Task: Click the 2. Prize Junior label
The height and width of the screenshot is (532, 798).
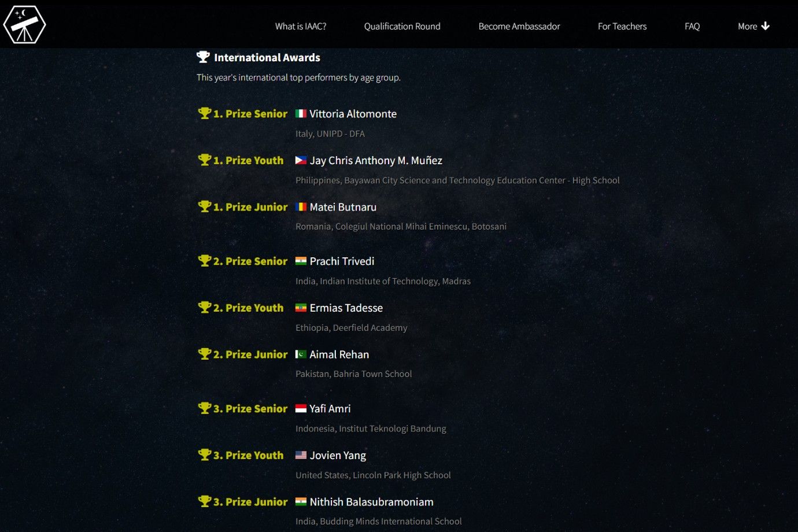Action: coord(250,354)
